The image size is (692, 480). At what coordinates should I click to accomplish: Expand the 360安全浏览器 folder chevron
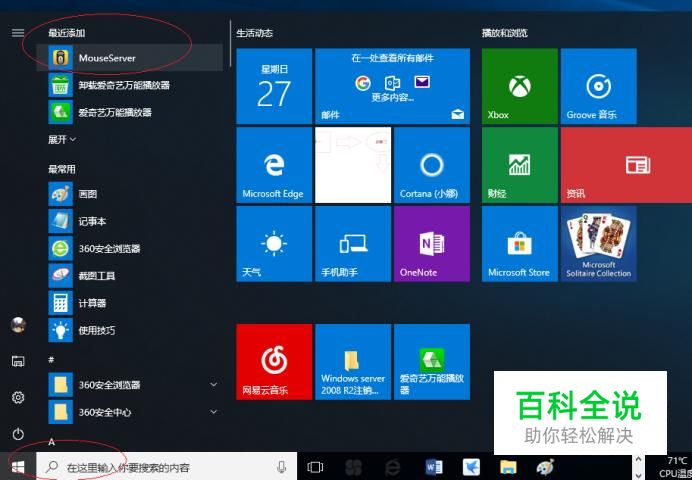[214, 385]
